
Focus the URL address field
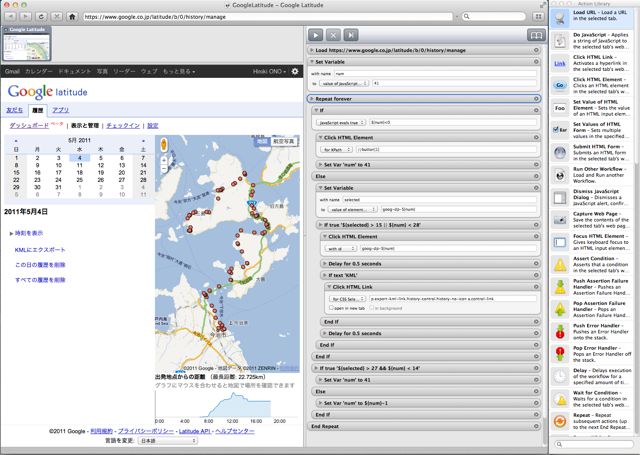[268, 17]
